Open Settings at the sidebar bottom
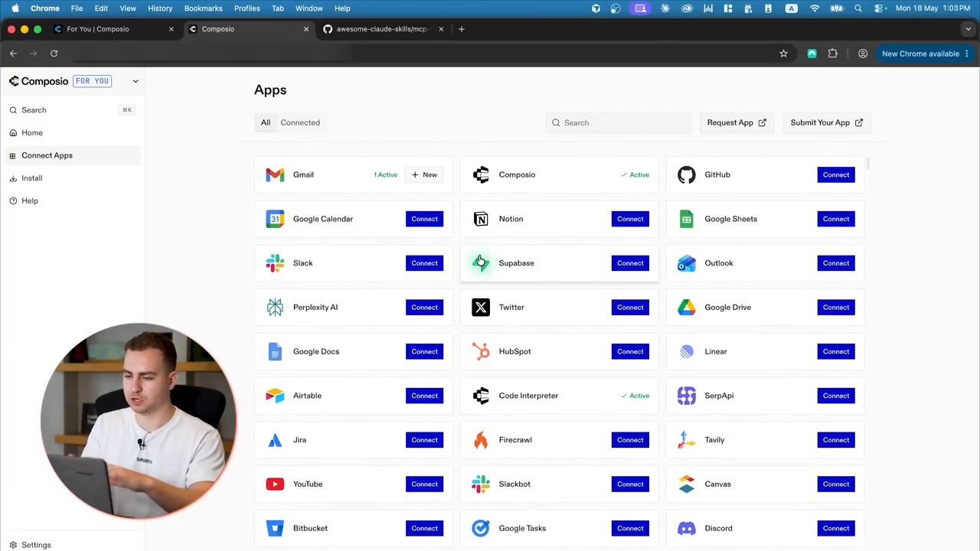The width and height of the screenshot is (980, 551). pos(73,545)
